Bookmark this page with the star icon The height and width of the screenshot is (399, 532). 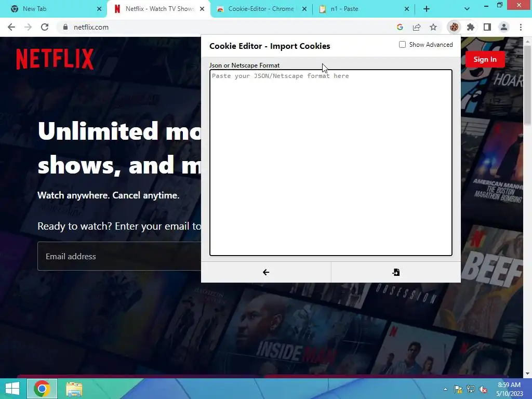[433, 27]
